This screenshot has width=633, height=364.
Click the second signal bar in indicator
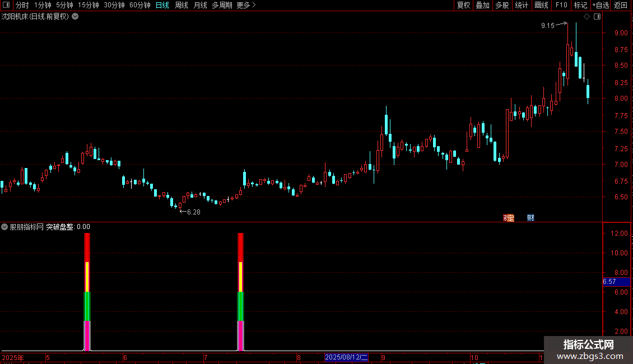pyautogui.click(x=241, y=292)
